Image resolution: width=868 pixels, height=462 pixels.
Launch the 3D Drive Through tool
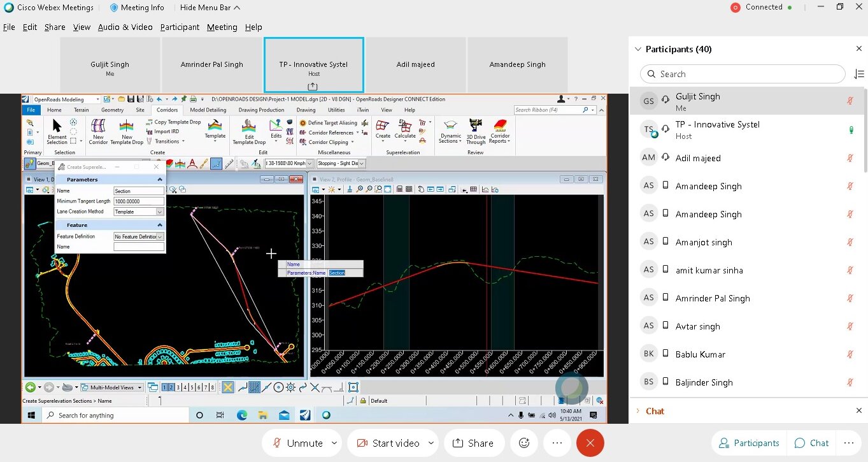coord(475,131)
